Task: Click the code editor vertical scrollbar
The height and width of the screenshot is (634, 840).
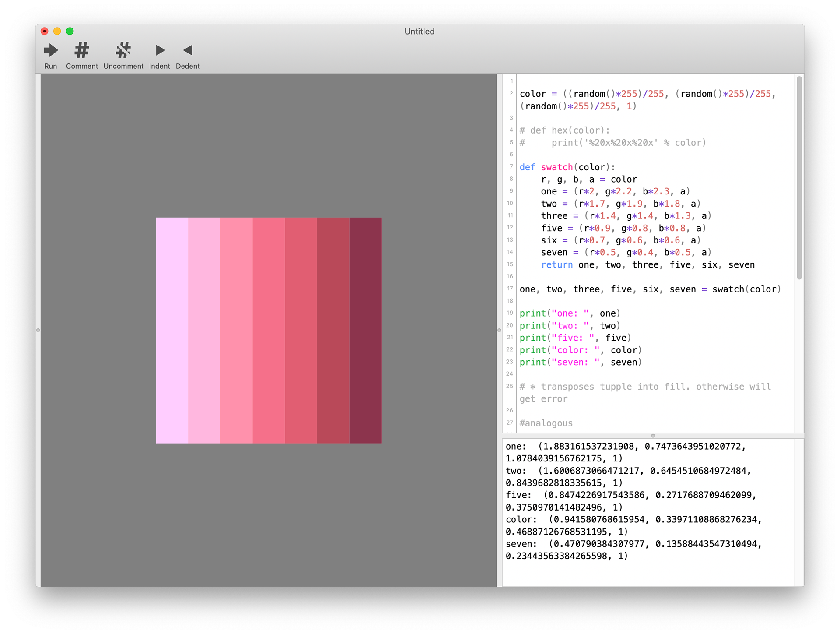Action: tap(799, 177)
